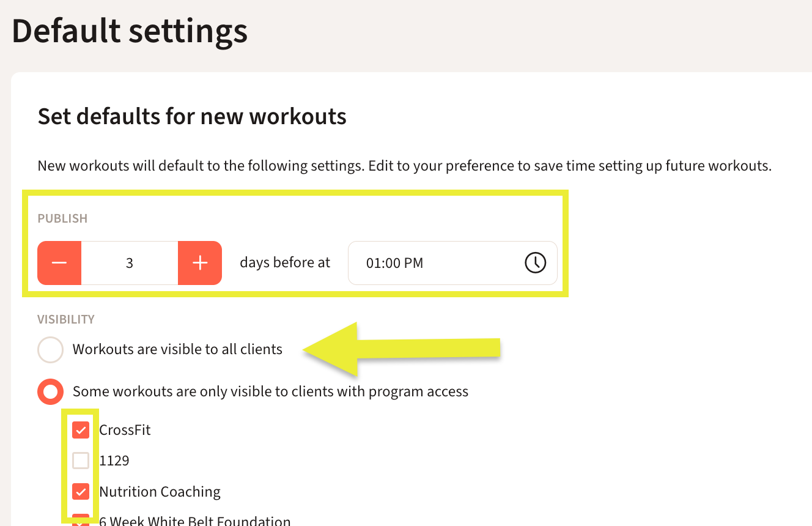
Task: Click the 'Set defaults for new workouts' heading
Action: pos(192,116)
